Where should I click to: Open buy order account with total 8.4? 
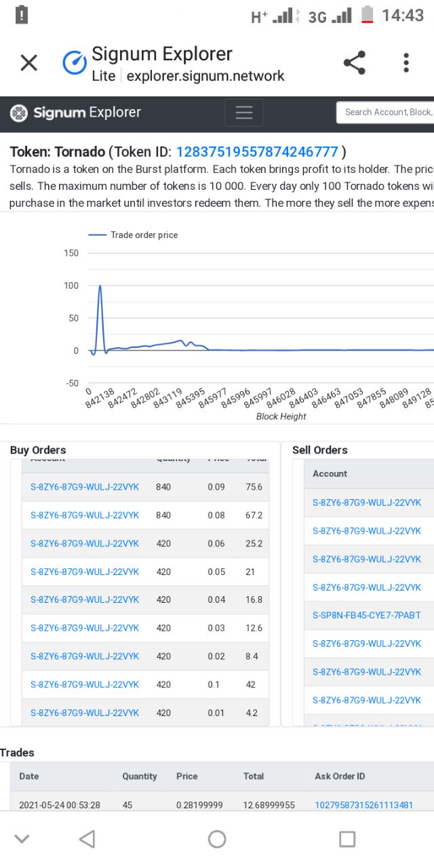click(85, 656)
